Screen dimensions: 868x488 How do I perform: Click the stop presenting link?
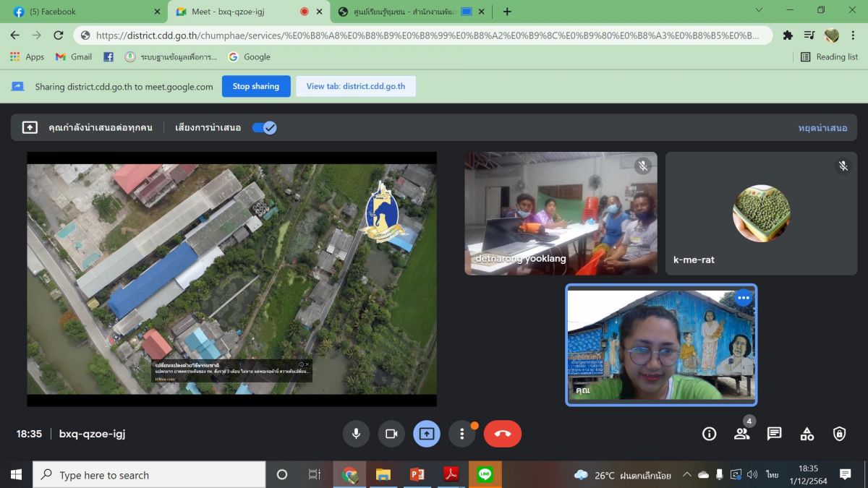tap(822, 128)
